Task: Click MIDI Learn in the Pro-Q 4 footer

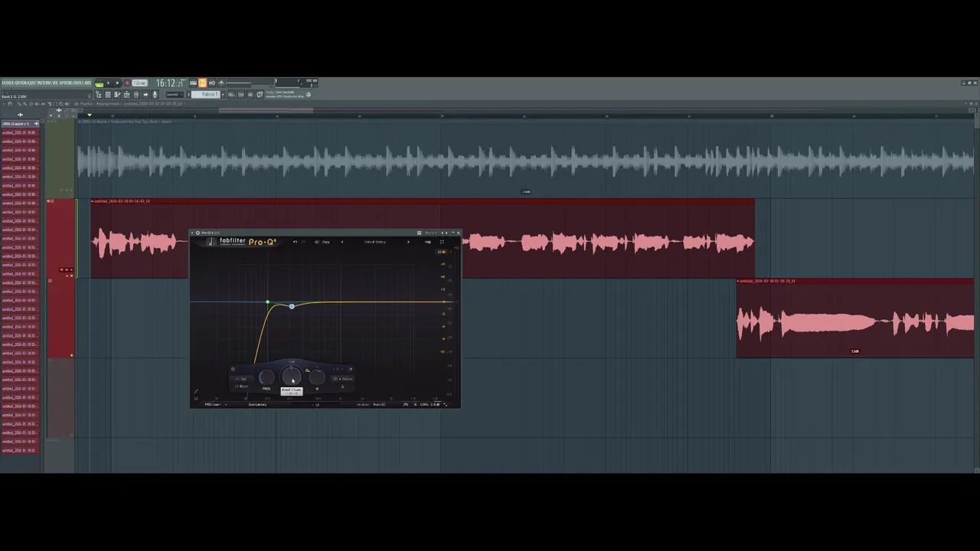Action: (x=213, y=405)
